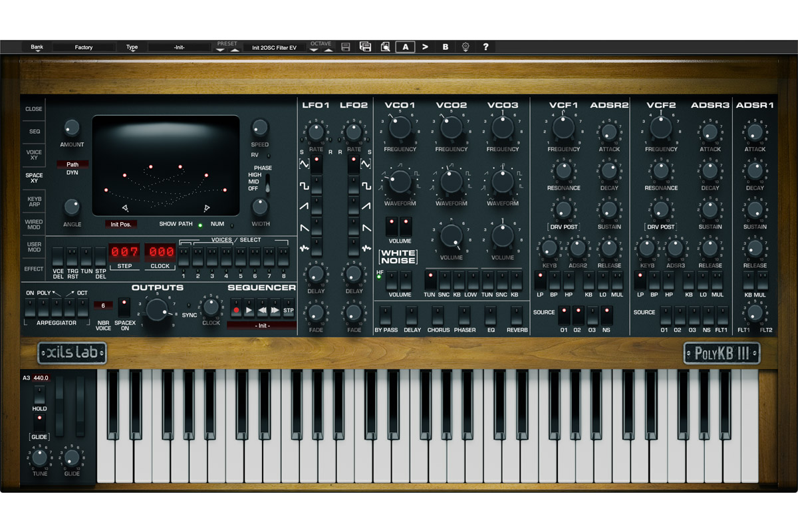Toggle VCO2 TUN switch
This screenshot has width=798, height=532.
pos(431,280)
